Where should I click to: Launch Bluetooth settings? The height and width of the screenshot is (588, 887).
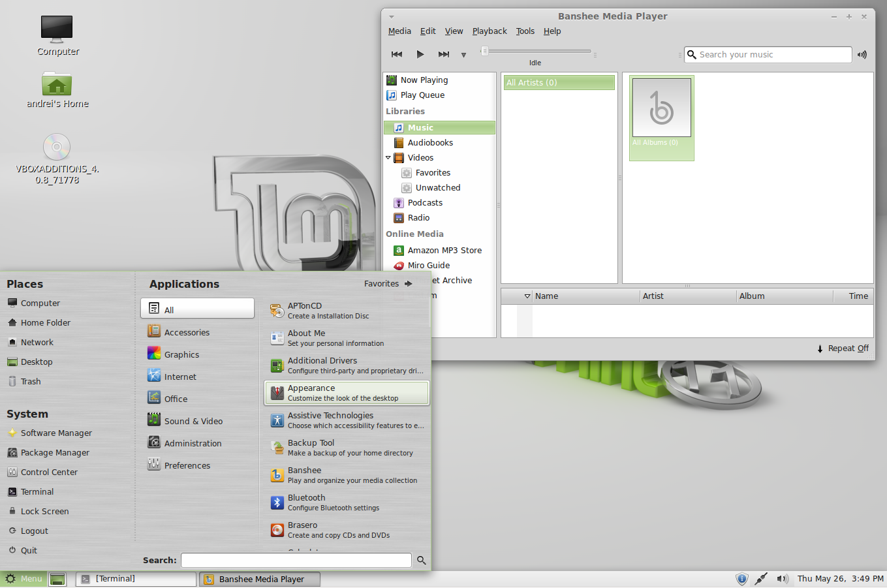point(347,503)
